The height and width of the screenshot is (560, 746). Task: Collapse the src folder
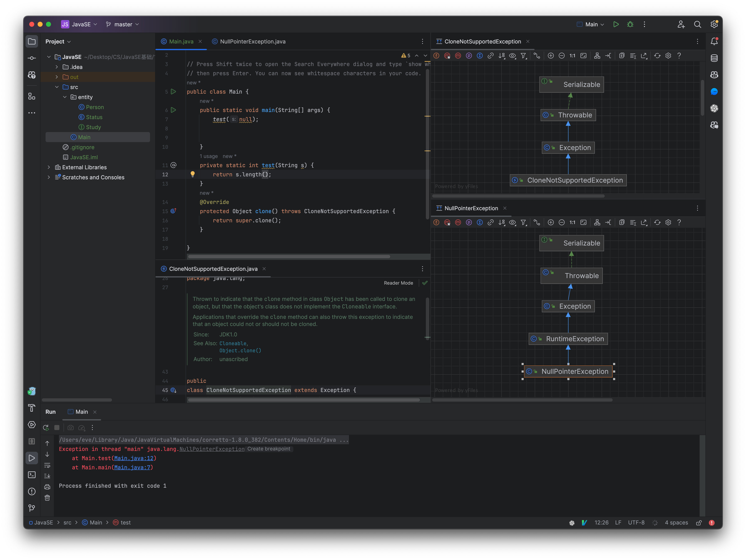pyautogui.click(x=57, y=87)
